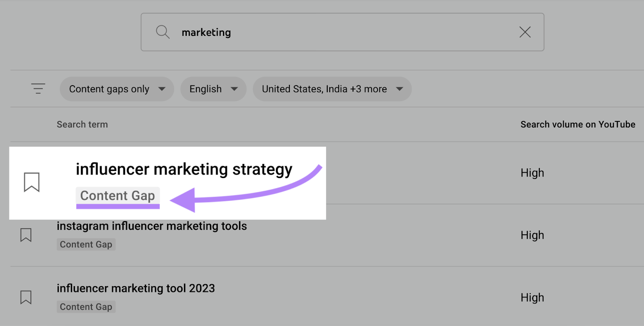Bookmark influencer marketing strategy search term

coord(31,182)
